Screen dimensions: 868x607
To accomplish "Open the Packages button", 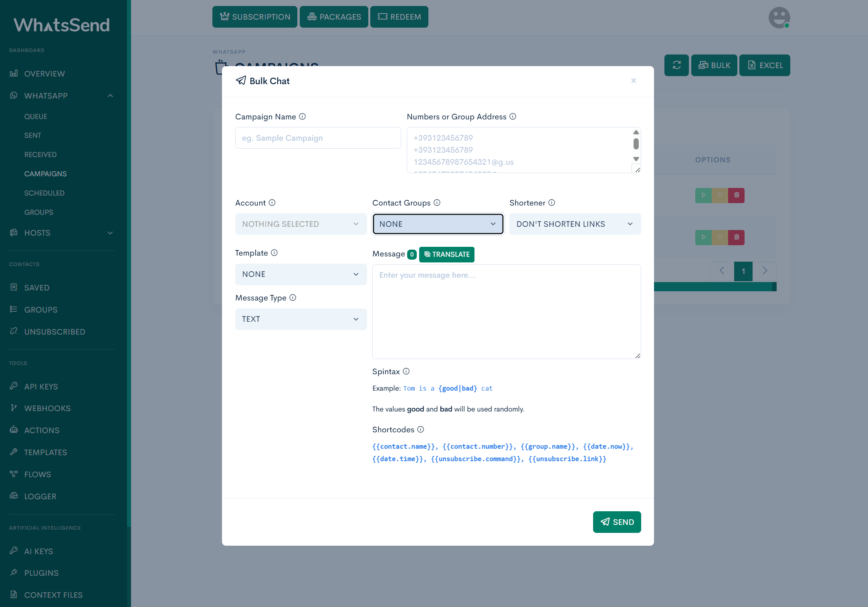I will click(334, 17).
